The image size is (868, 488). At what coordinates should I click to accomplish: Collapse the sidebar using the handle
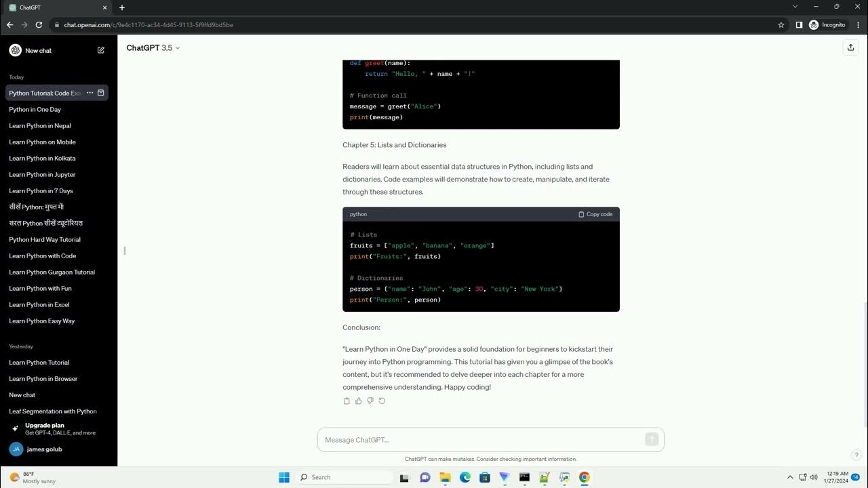pos(125,251)
